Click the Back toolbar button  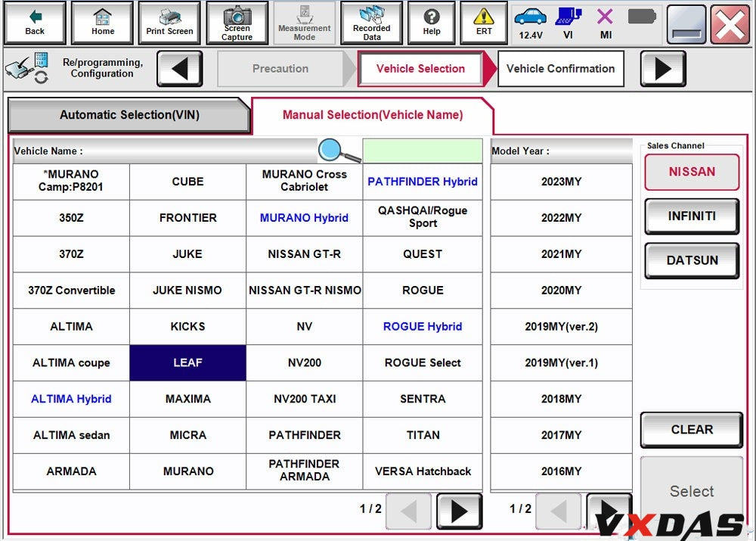pos(34,23)
